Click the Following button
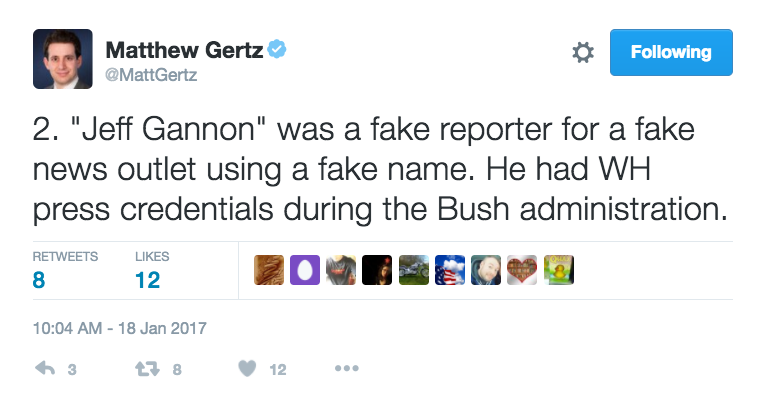Screen dimensions: 773x404 [x=671, y=52]
